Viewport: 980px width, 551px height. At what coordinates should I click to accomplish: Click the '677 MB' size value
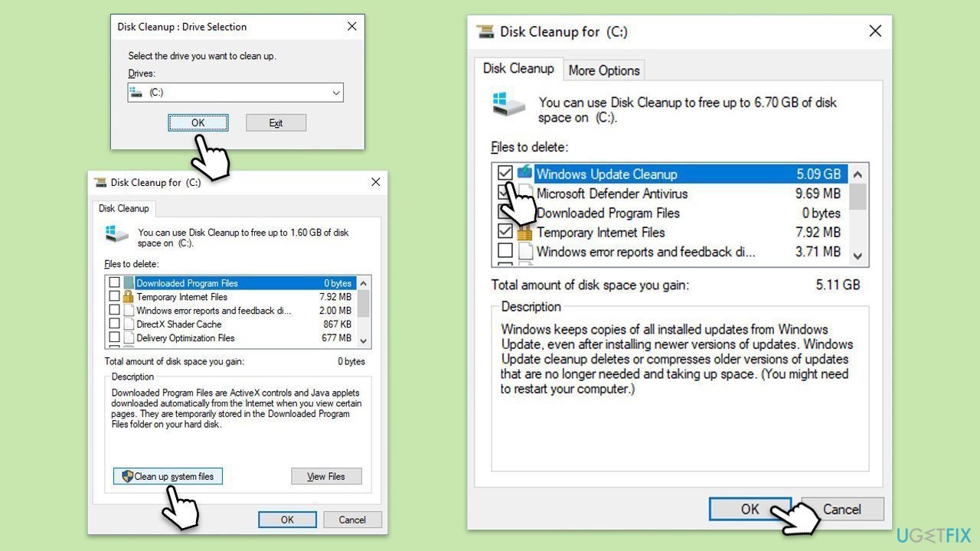[337, 338]
